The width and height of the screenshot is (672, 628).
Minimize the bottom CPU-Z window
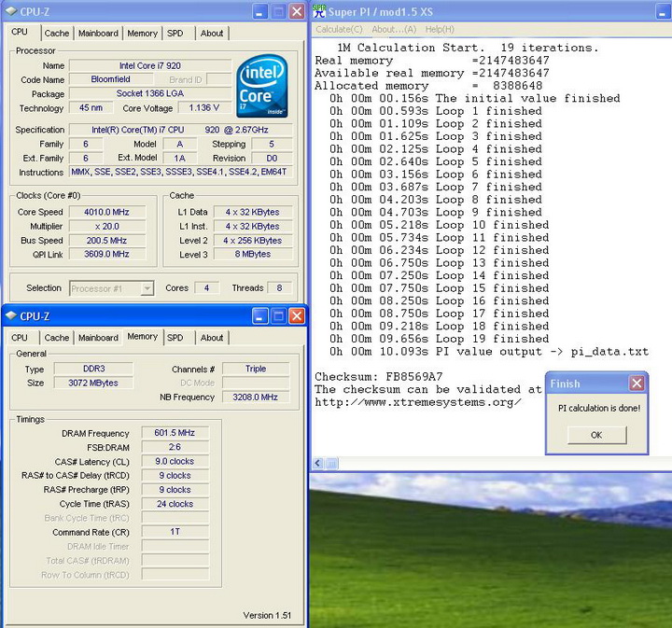tap(259, 316)
